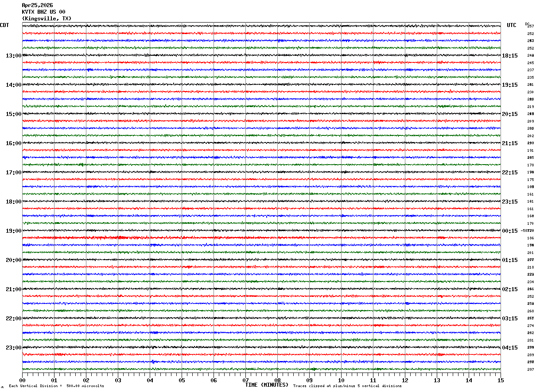
Task: Click the 20:15 UTC row label
Action: coord(510,114)
